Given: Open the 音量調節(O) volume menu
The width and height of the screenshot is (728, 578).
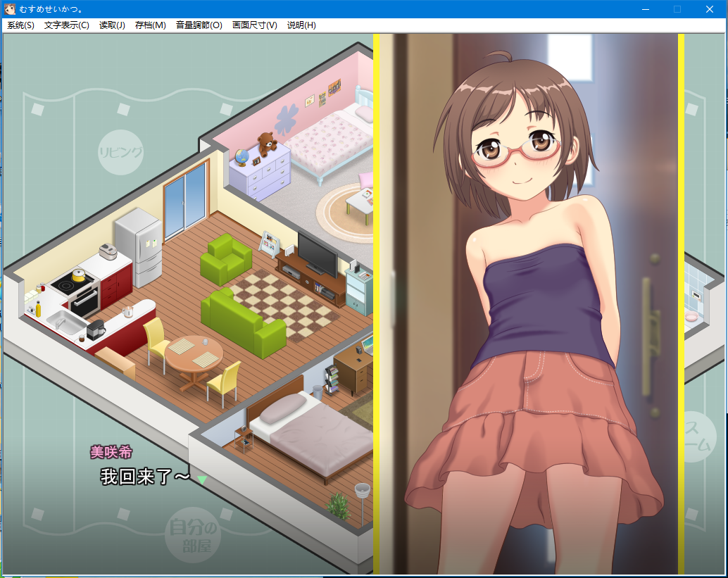Looking at the screenshot, I should pyautogui.click(x=199, y=25).
